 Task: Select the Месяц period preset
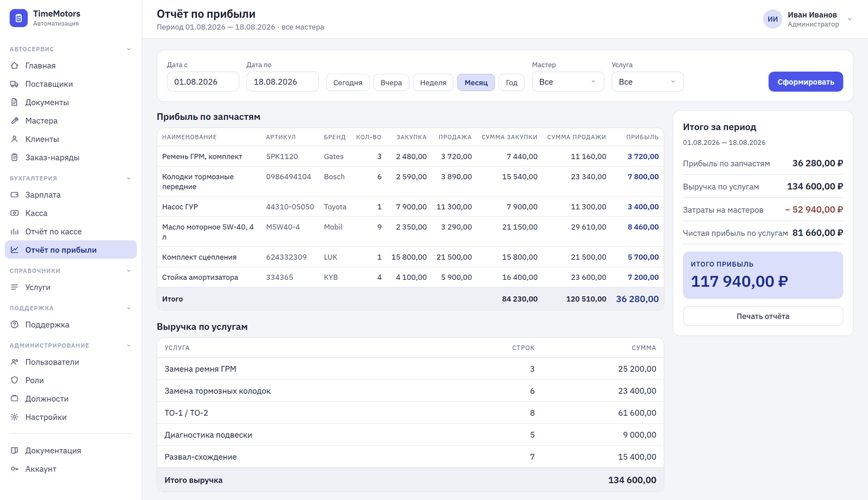pos(476,82)
